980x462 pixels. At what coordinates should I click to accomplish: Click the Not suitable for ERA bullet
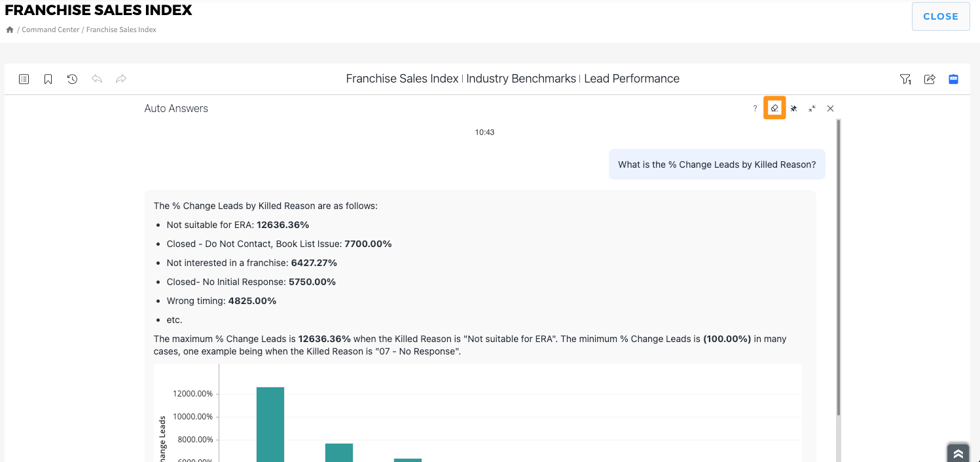(x=238, y=225)
